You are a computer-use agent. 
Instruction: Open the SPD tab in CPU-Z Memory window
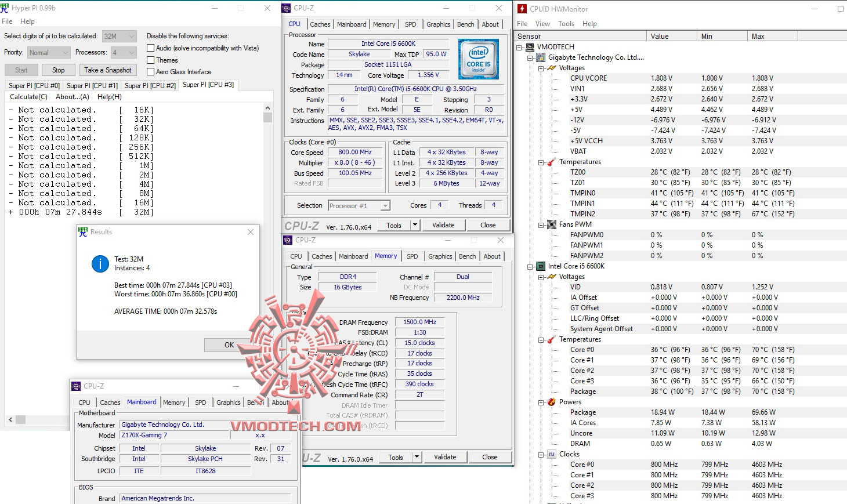(412, 256)
